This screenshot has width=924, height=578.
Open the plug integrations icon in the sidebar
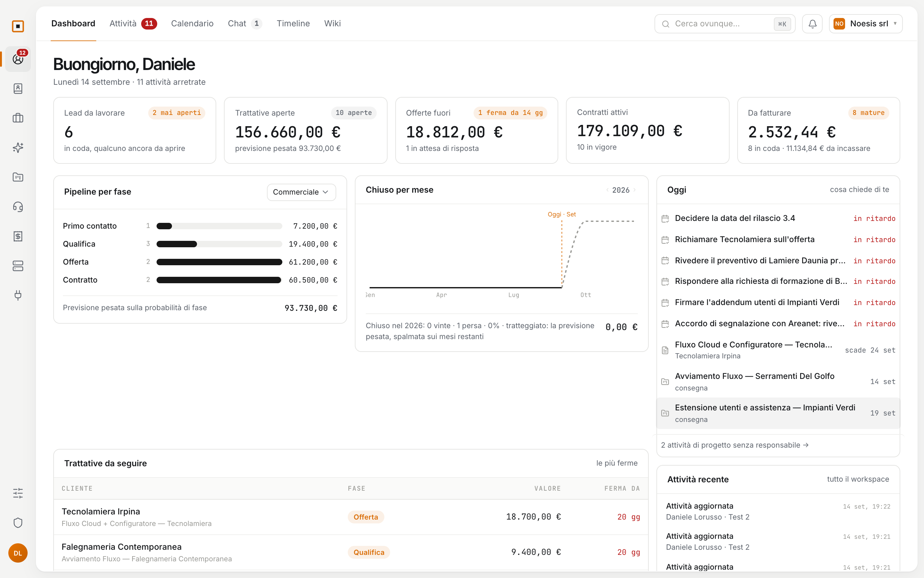pyautogui.click(x=18, y=295)
